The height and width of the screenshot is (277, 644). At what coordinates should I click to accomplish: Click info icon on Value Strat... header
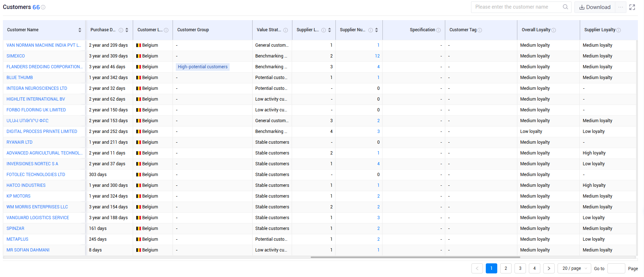click(286, 30)
